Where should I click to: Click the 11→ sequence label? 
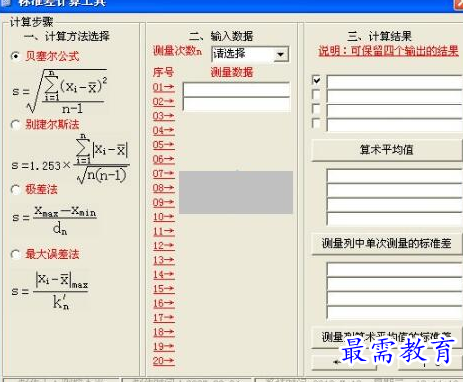[x=164, y=231]
